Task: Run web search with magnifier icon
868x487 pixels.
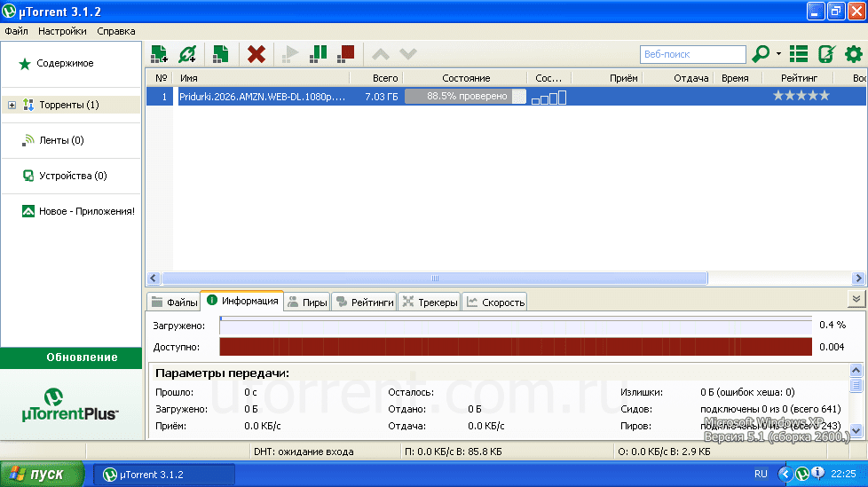Action: click(761, 54)
